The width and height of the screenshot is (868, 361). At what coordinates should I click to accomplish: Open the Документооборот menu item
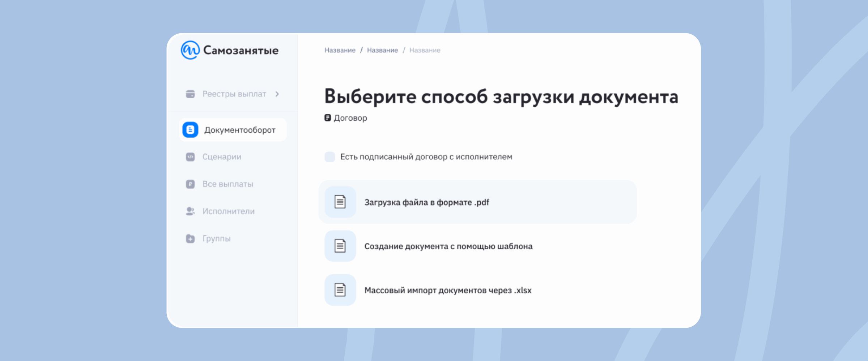(x=239, y=130)
